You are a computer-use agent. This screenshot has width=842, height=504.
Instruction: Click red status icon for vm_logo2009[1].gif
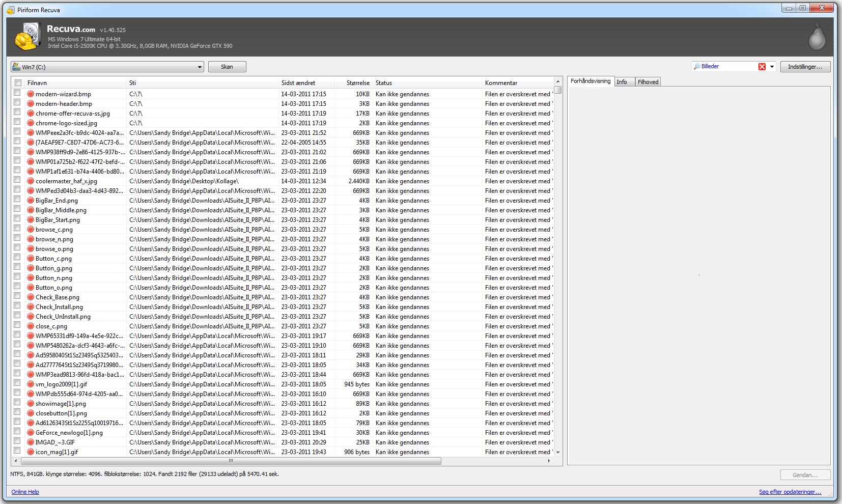(x=31, y=384)
